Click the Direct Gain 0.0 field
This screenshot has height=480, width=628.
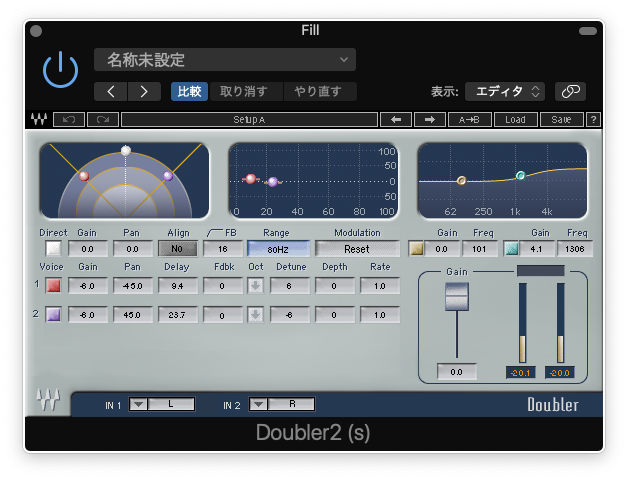[x=88, y=249]
